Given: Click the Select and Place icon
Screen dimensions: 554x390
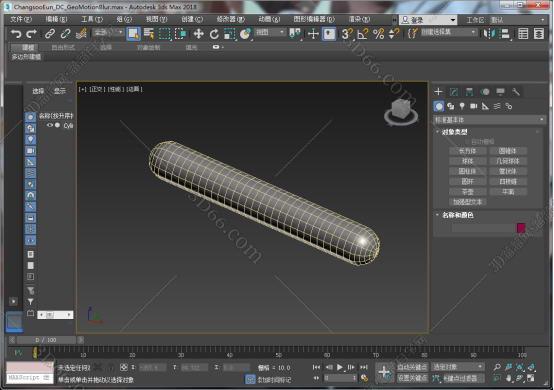Looking at the screenshot, I should (245, 34).
